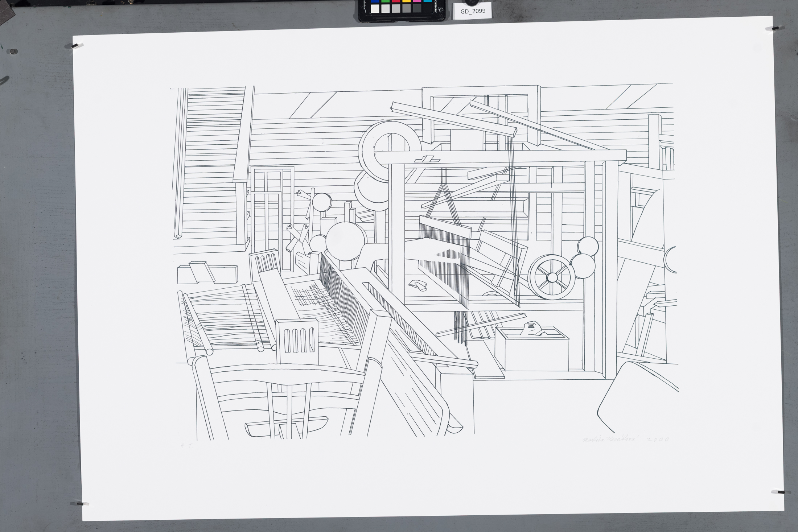Pick the darkest gray swatch on checker

[417, 9]
